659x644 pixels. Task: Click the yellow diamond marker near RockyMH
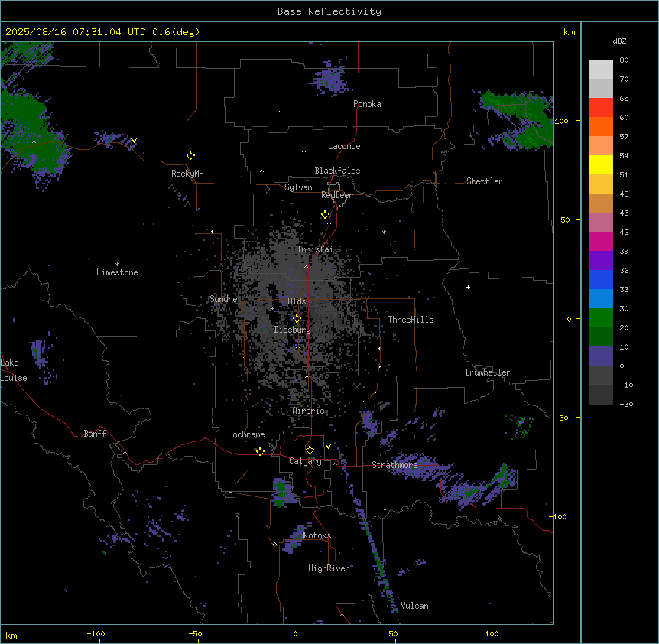190,156
